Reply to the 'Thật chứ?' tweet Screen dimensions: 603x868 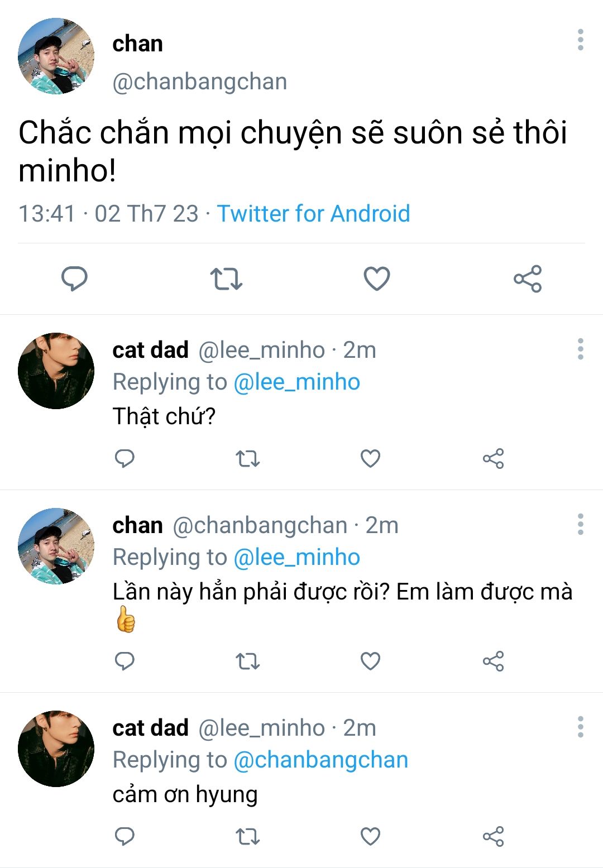(x=125, y=459)
